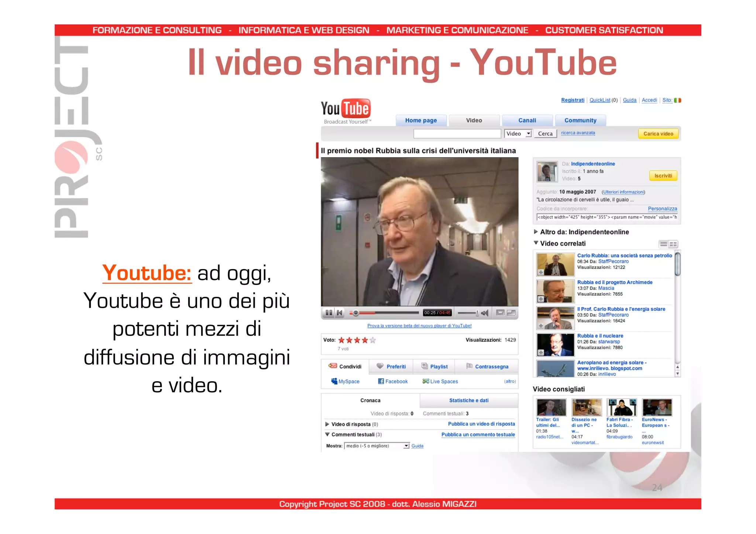Viewport: 756px width, 534px height.
Task: Click the Indipendenteonline uploader avatar
Action: coord(547,172)
